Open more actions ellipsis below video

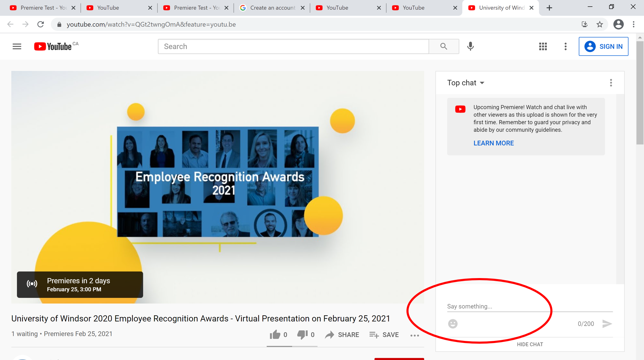tap(414, 335)
